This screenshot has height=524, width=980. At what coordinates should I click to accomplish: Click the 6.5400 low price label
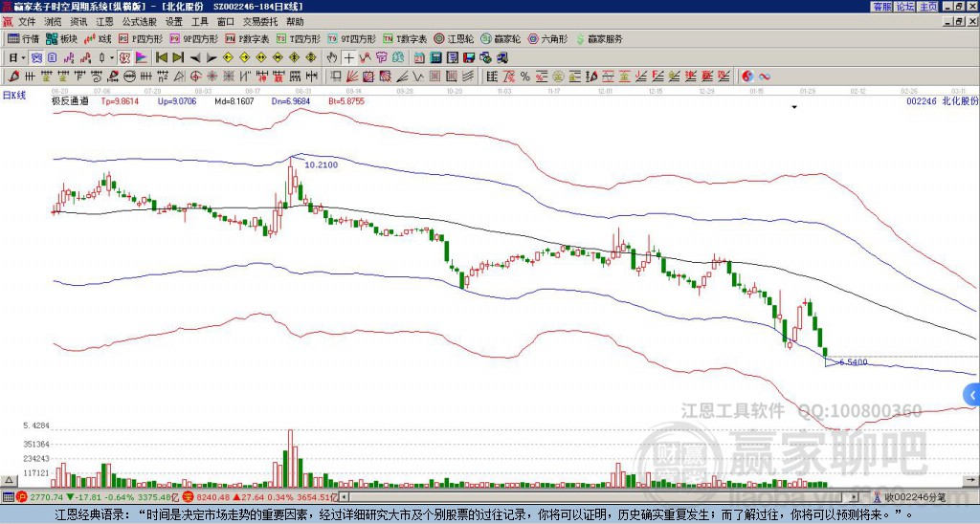pos(853,362)
